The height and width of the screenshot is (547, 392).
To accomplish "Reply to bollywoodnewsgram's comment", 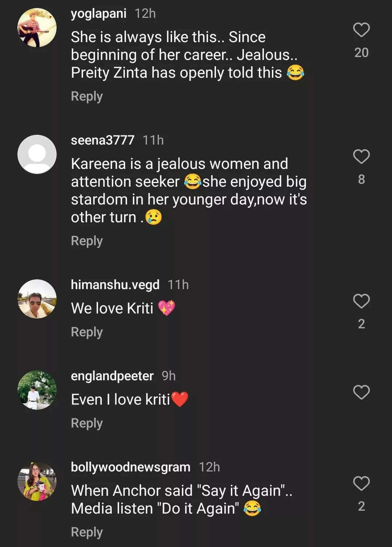I will (87, 532).
